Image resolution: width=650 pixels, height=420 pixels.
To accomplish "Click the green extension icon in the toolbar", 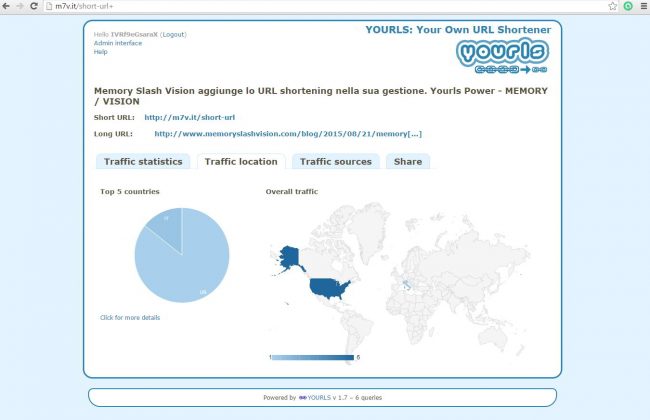I will pyautogui.click(x=627, y=6).
